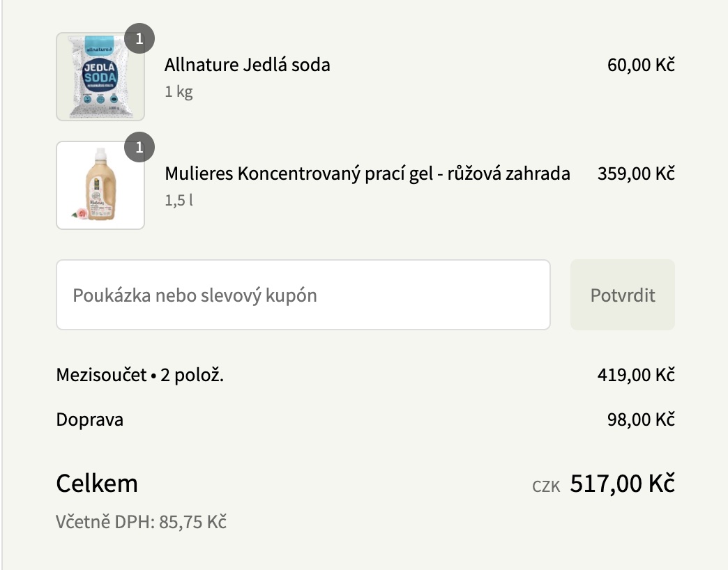Click the quantity badge on Mulieres prací gel
728x570 pixels.
140,146
